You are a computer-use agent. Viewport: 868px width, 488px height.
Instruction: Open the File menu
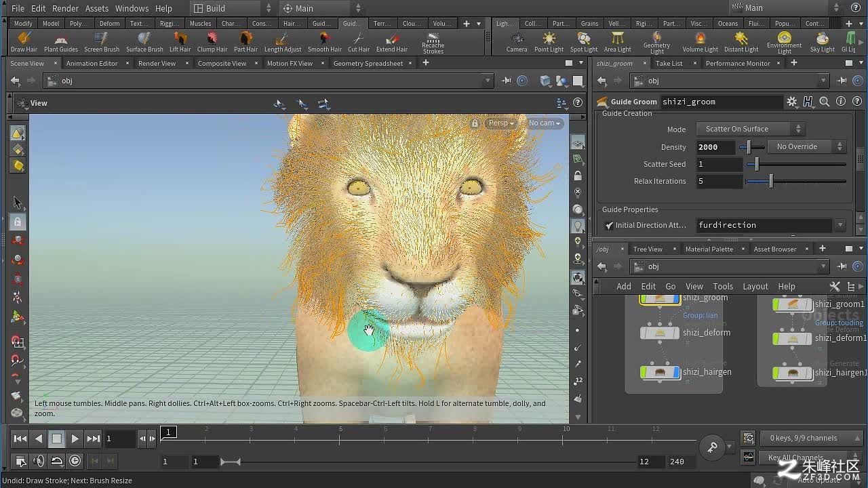[x=18, y=8]
